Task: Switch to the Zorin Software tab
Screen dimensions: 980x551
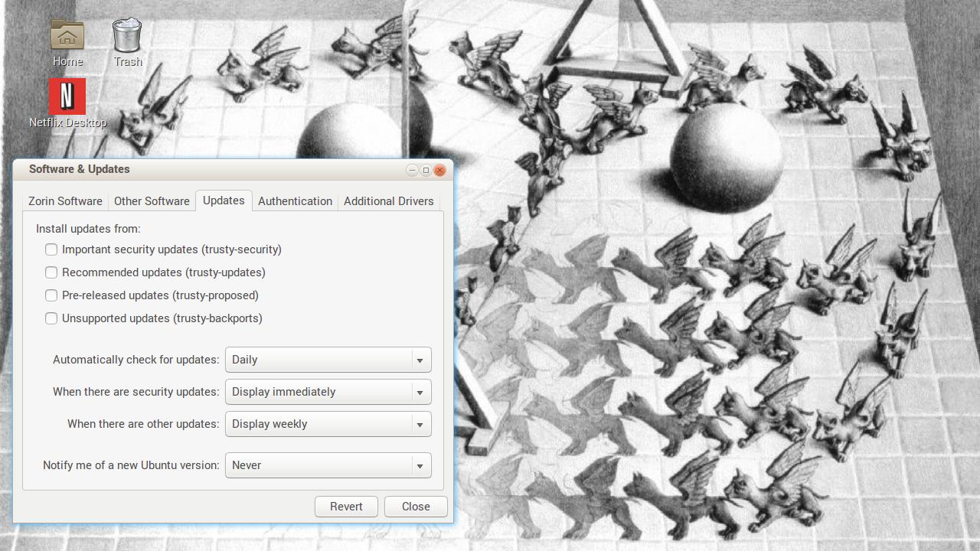Action: pos(65,201)
